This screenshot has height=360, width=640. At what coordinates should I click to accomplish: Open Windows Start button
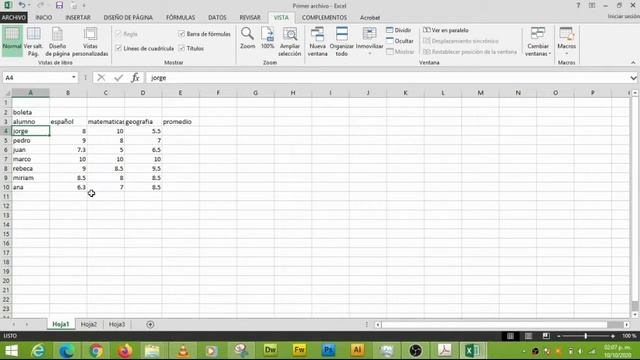(11, 351)
